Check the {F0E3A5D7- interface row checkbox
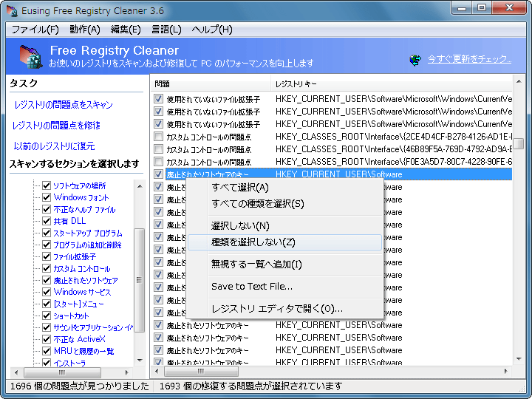532x399 pixels. tap(158, 162)
